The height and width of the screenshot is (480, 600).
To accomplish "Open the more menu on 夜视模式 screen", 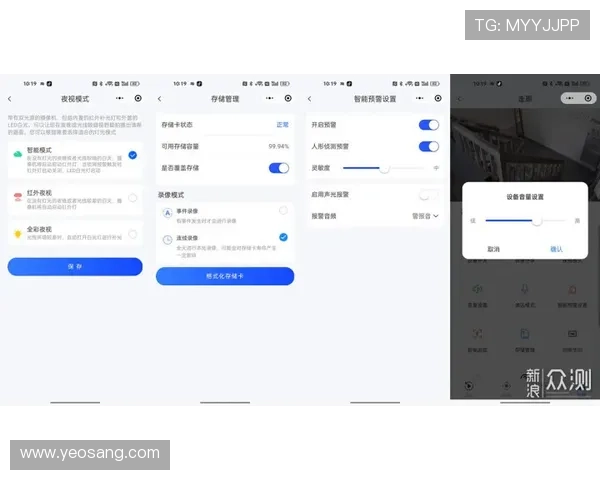I will (120, 98).
